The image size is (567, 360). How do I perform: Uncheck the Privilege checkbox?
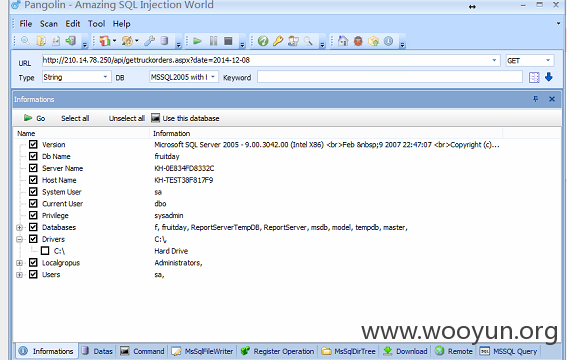pos(33,215)
